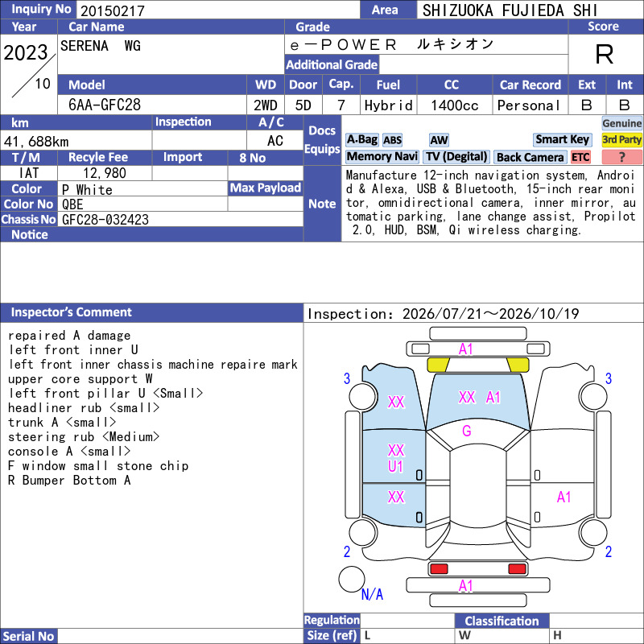Click the Chassis No GFC28-032423 field
Image resolution: width=644 pixels, height=644 pixels.
click(180, 219)
